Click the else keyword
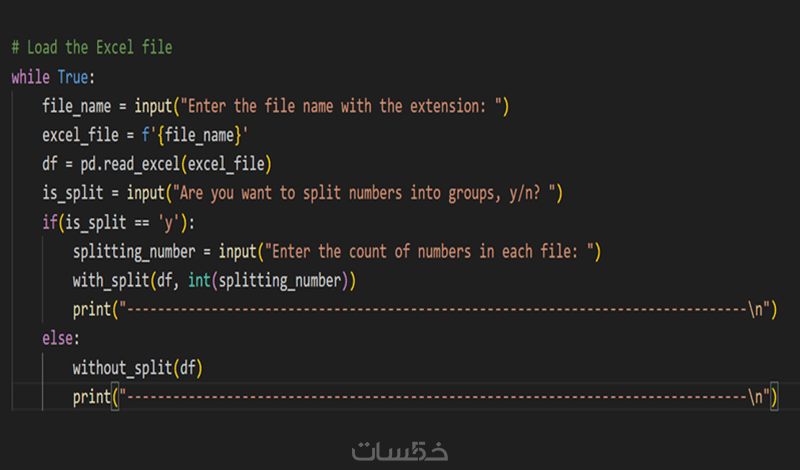Viewport: 800px width, 470px height. coord(58,339)
